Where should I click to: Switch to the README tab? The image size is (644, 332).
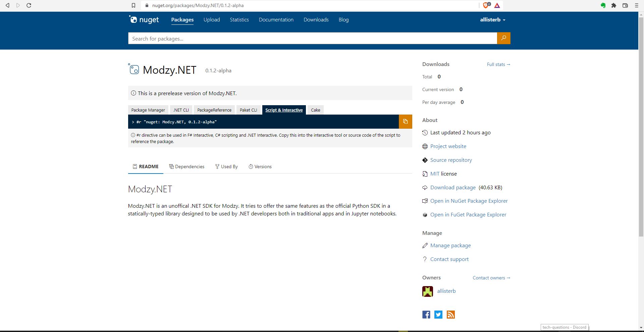(x=146, y=167)
